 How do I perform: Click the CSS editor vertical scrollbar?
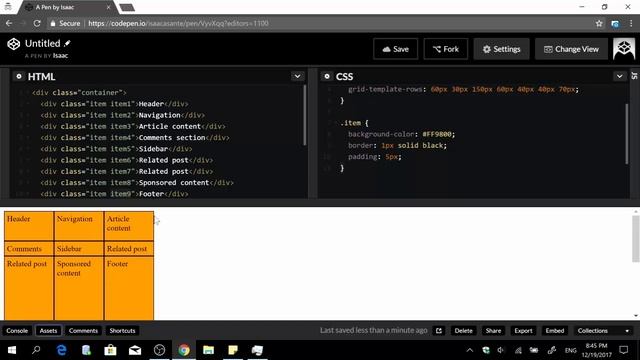(x=627, y=134)
